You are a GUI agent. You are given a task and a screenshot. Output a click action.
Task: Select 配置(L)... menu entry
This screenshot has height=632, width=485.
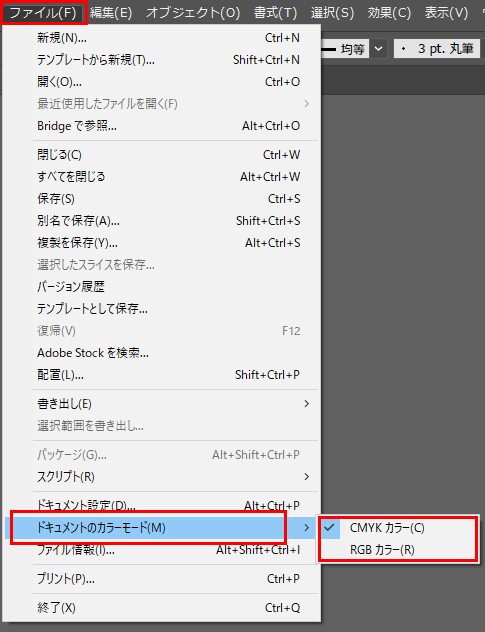pyautogui.click(x=163, y=375)
